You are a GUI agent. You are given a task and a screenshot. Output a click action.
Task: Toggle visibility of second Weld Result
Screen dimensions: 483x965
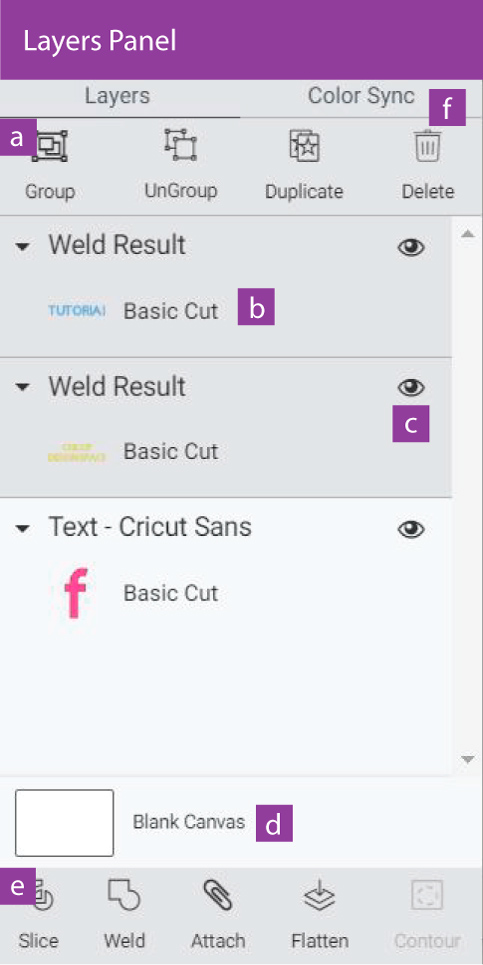412,387
